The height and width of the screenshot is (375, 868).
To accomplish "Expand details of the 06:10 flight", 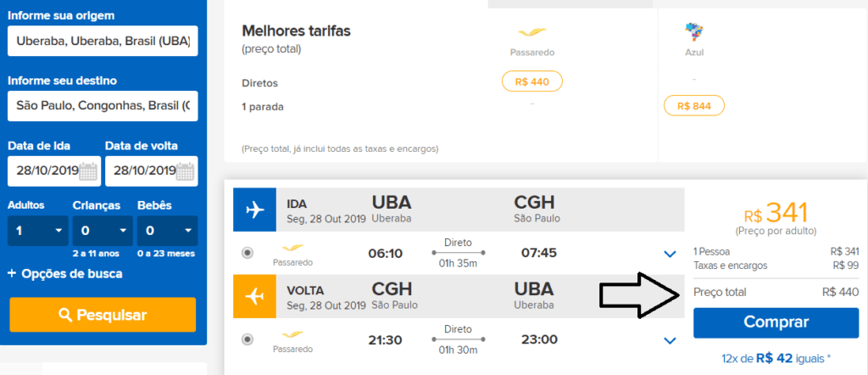I will (670, 255).
